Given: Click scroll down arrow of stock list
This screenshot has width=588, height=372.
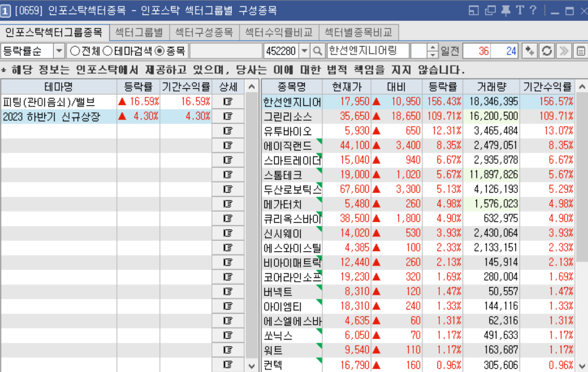Looking at the screenshot, I should pos(582,366).
